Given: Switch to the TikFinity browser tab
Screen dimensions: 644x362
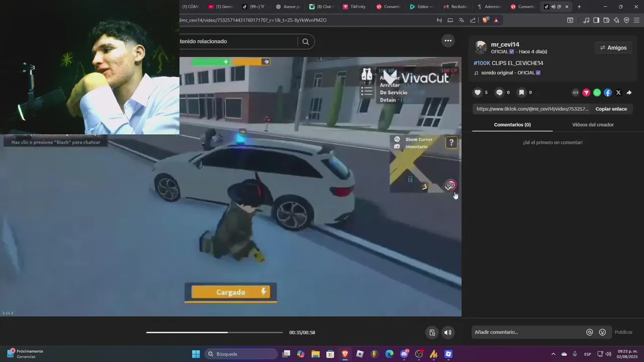Looking at the screenshot, I should click(354, 7).
